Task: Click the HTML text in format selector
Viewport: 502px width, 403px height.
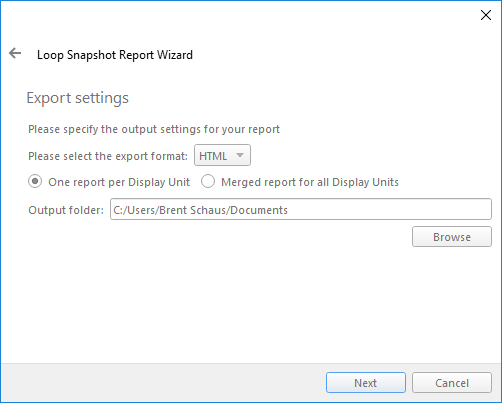Action: [x=213, y=156]
